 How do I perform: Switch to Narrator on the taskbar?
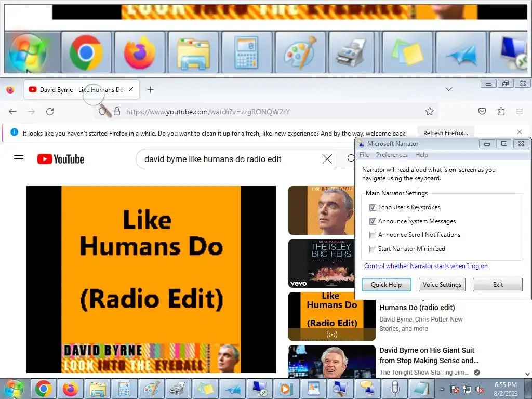367,389
